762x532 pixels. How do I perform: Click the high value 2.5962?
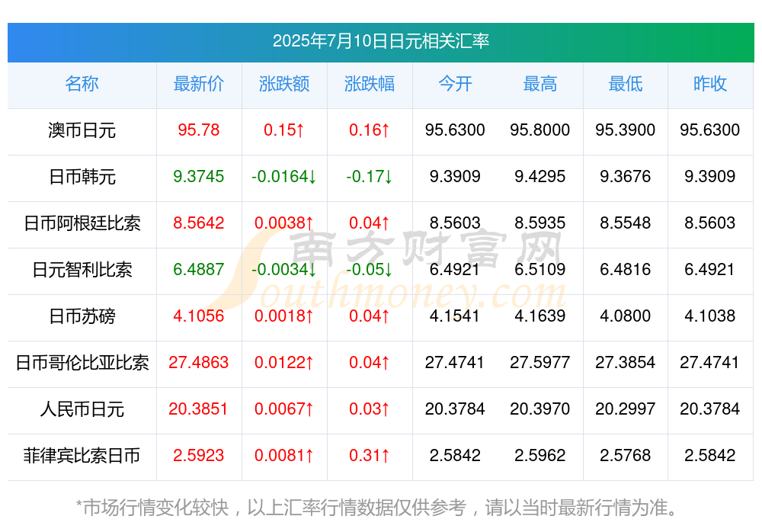tap(539, 455)
